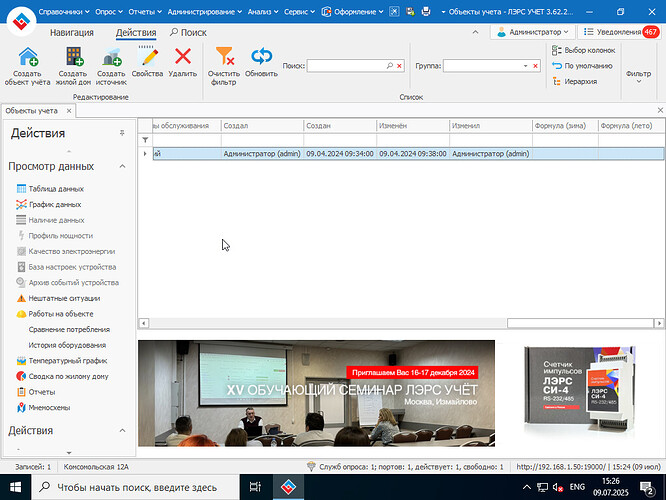Click application logo button
666x500 pixels.
(21, 21)
